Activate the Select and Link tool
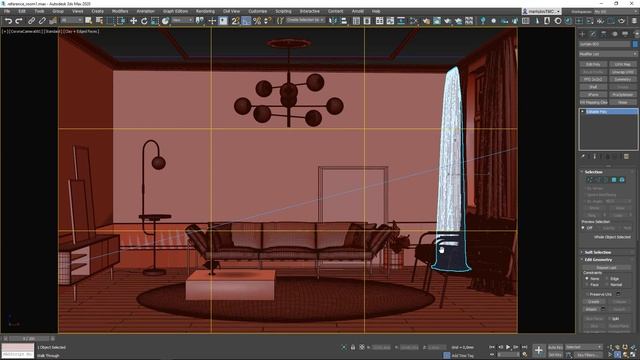The height and width of the screenshot is (360, 640). tap(31, 20)
